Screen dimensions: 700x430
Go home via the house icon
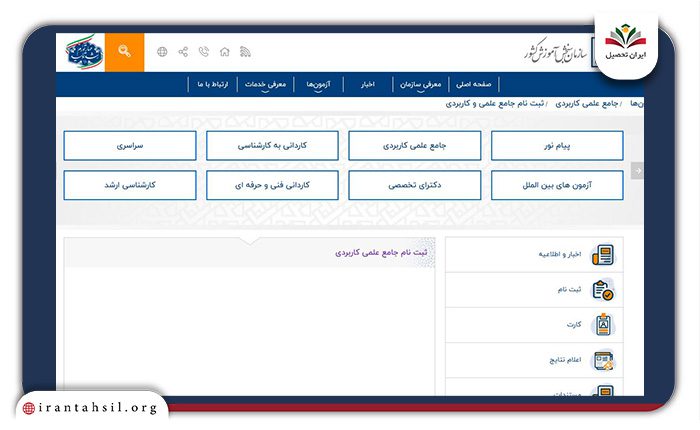pos(225,52)
